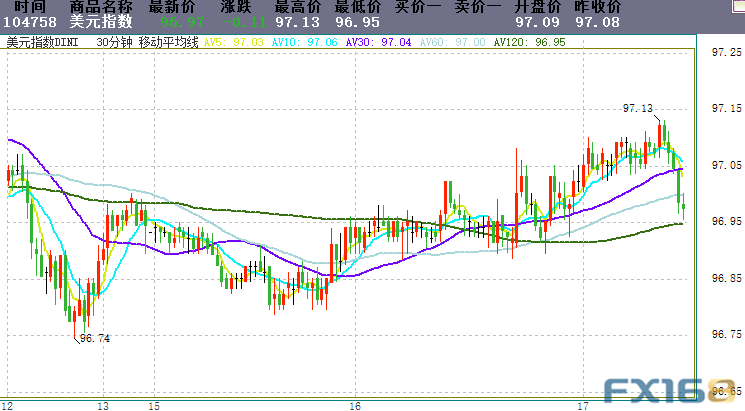Click the 移动平均线 indicator label
Screen dimensions: 745x411
pyautogui.click(x=168, y=42)
